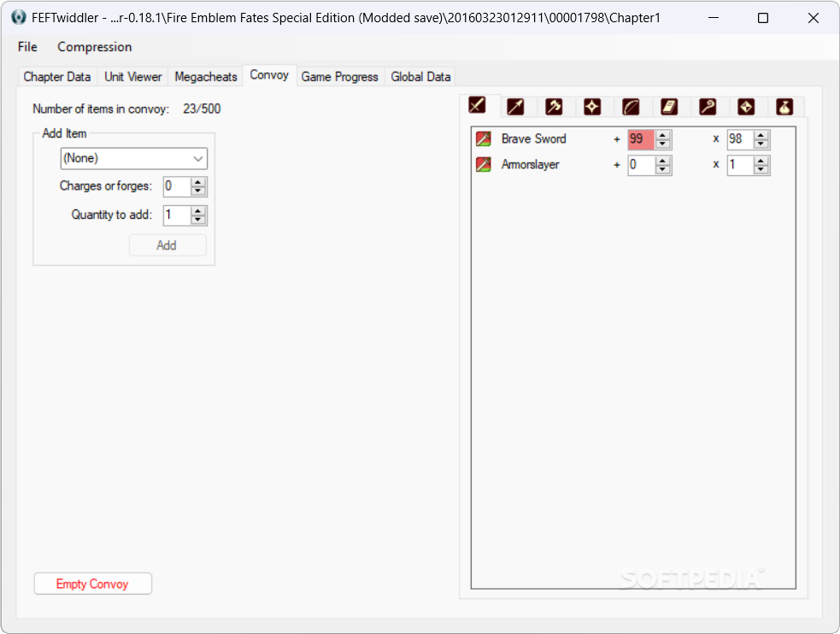Viewport: 840px width, 634px height.
Task: Minimize the FEFTwiddler window
Action: click(x=714, y=18)
